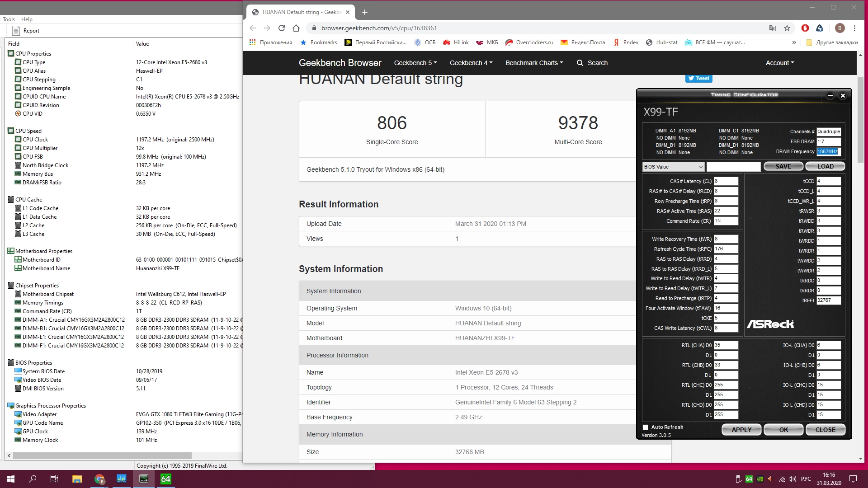Viewport: 868px width, 488px height.
Task: Open Chrome from the Windows taskbar
Action: [99, 479]
